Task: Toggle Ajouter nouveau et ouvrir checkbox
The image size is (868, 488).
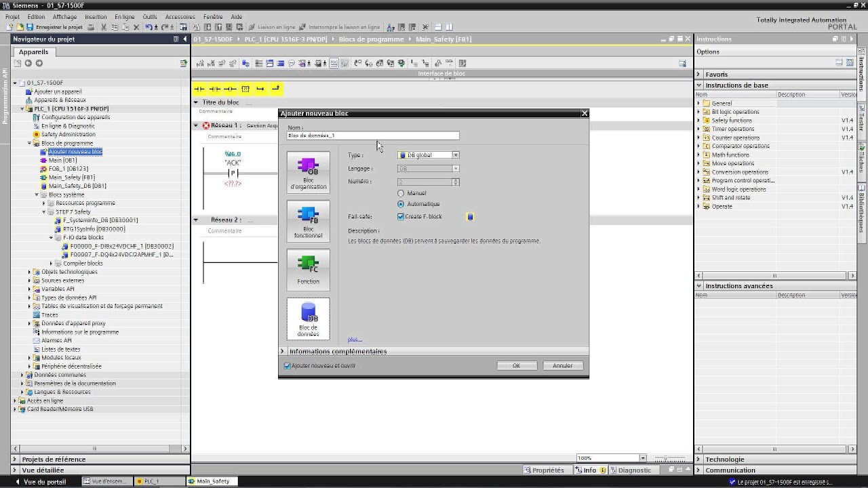Action: (x=288, y=366)
